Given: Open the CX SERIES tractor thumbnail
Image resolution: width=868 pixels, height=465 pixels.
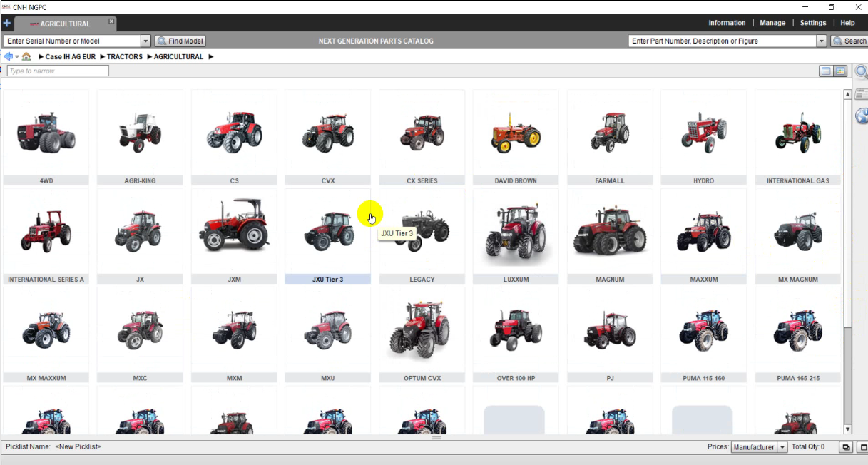Looking at the screenshot, I should click(x=422, y=137).
